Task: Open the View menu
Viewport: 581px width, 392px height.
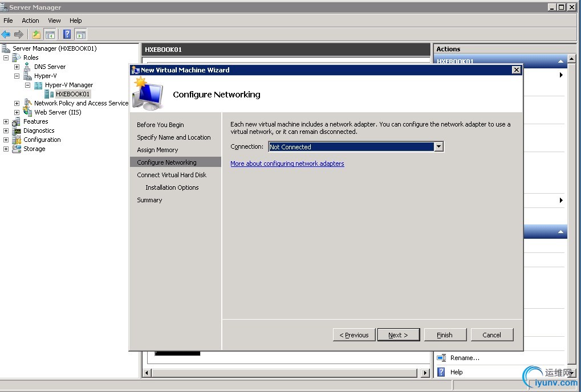Action: tap(54, 21)
